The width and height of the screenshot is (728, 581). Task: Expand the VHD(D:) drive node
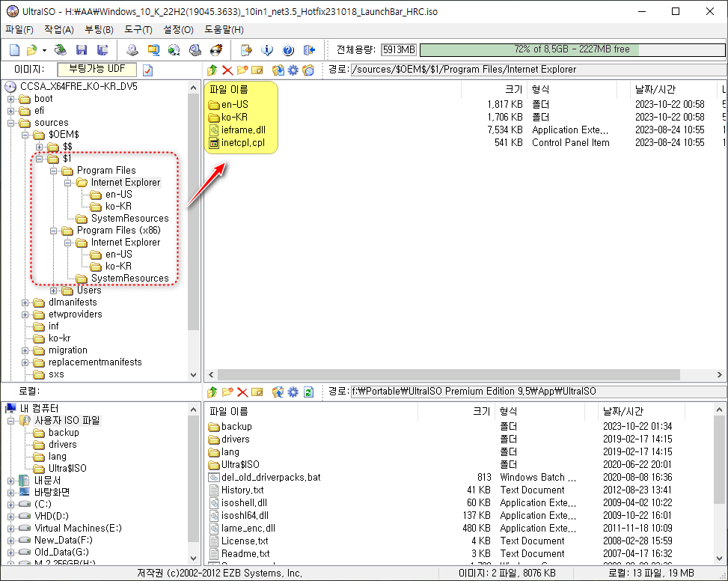(x=10, y=517)
